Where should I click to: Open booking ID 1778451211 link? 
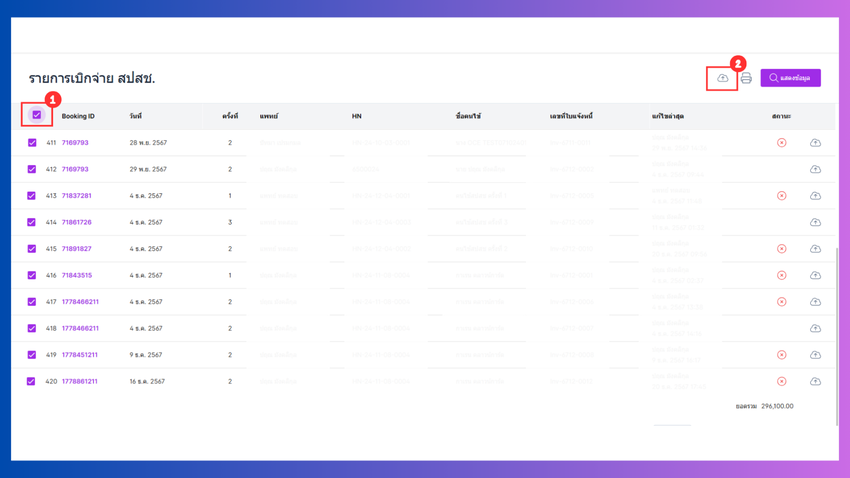pyautogui.click(x=80, y=355)
